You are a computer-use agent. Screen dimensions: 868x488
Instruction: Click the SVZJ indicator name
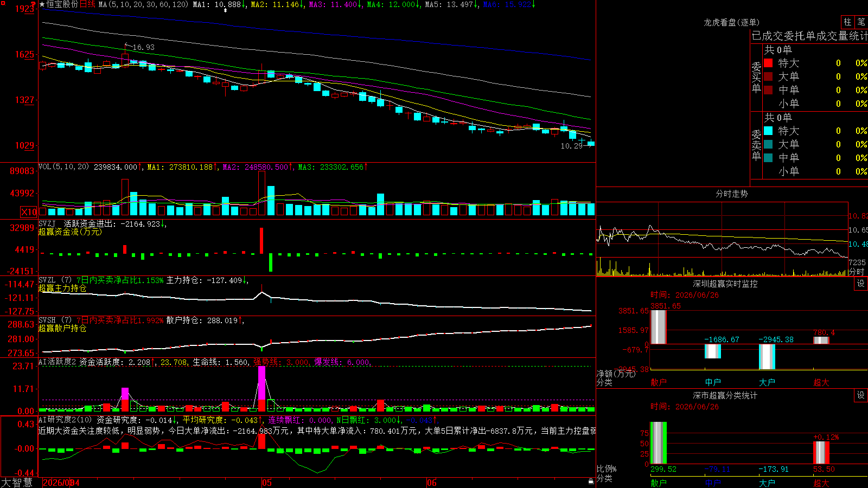tap(47, 223)
